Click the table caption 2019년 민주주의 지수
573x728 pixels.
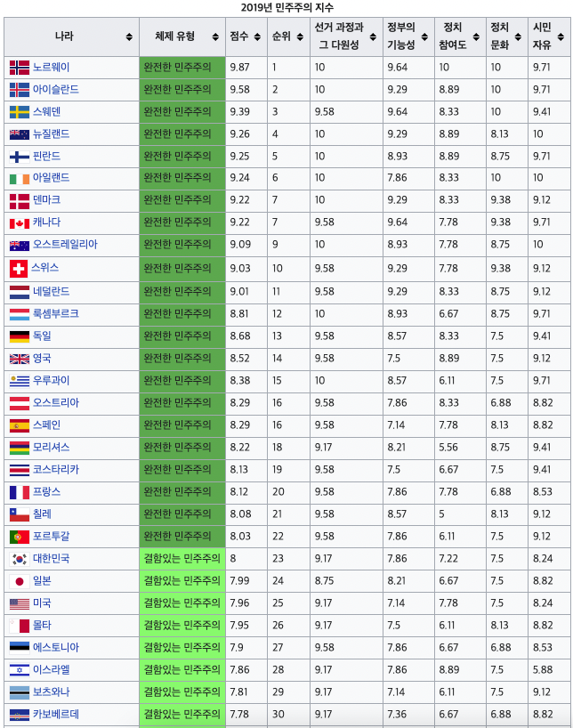[287, 7]
